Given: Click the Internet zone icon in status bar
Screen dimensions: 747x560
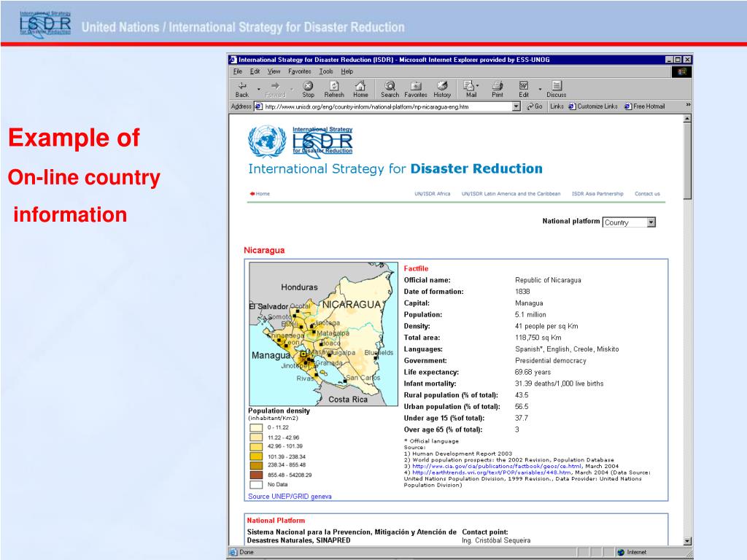Looking at the screenshot, I should 621,553.
